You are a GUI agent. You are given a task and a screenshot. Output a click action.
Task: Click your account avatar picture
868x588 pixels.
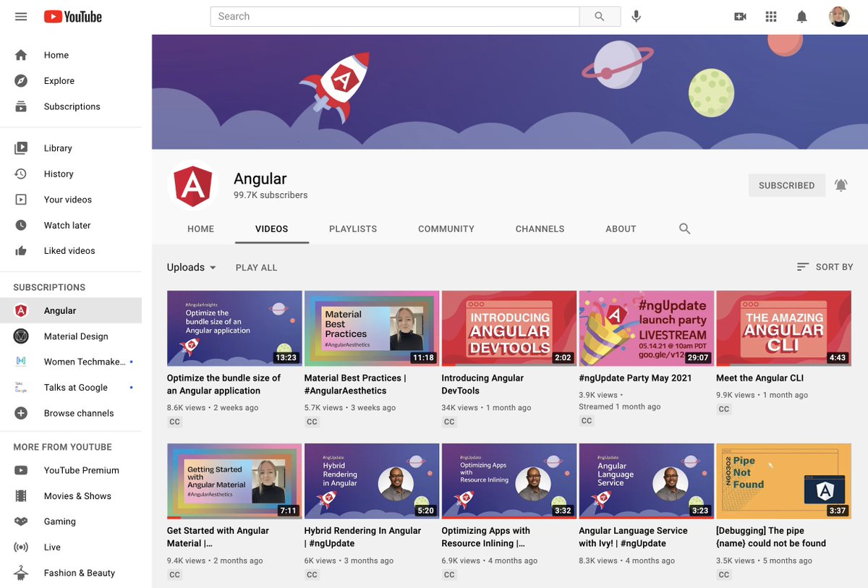coord(838,16)
